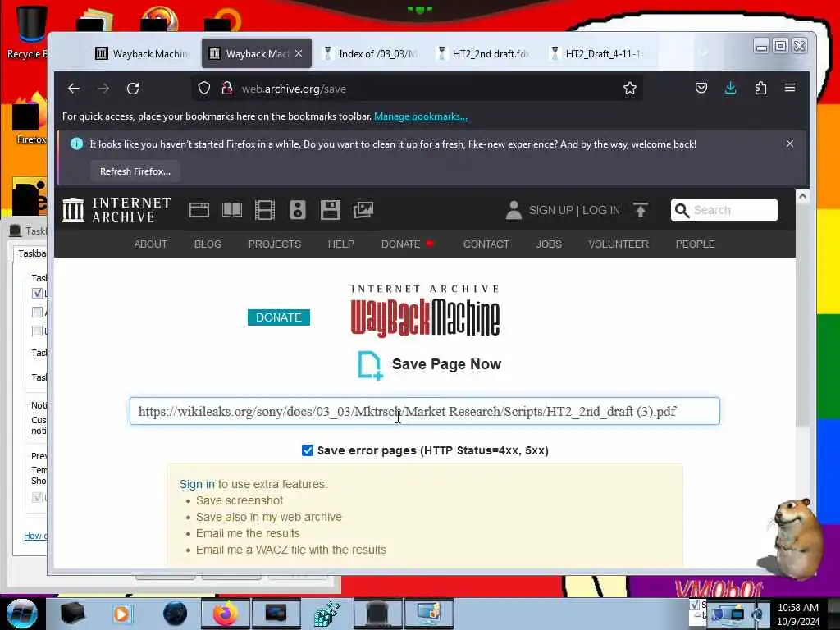The height and width of the screenshot is (630, 840).
Task: Open the VOLUNTEER menu item
Action: [x=619, y=244]
